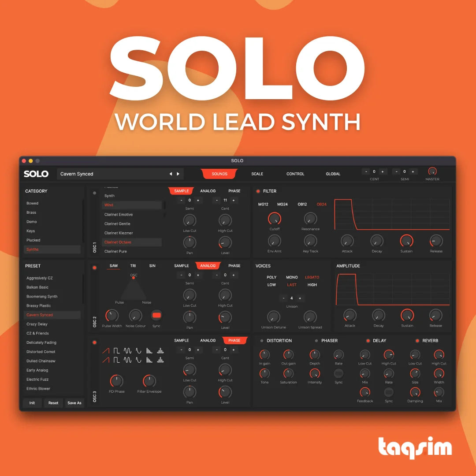Decrease the Unison voice count
476x476 pixels.
(283, 298)
